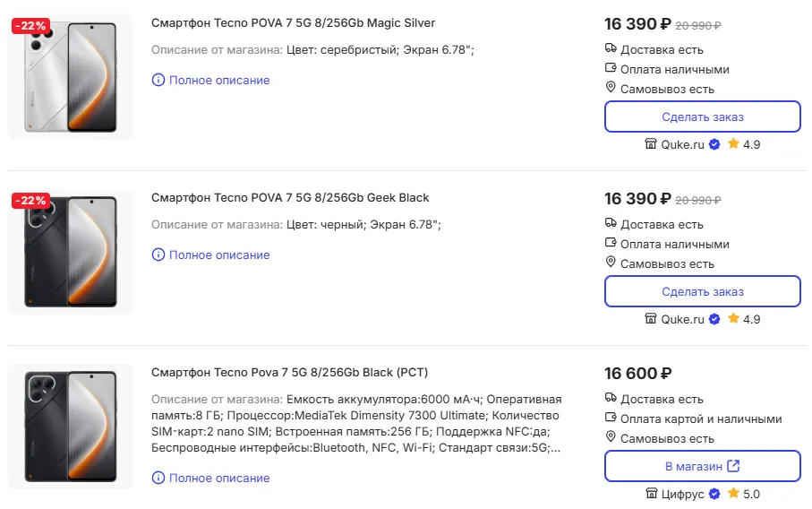Expand Полное описание for Pova 7 Black (РСТ)
Screen dimensions: 812x509
[x=218, y=479]
